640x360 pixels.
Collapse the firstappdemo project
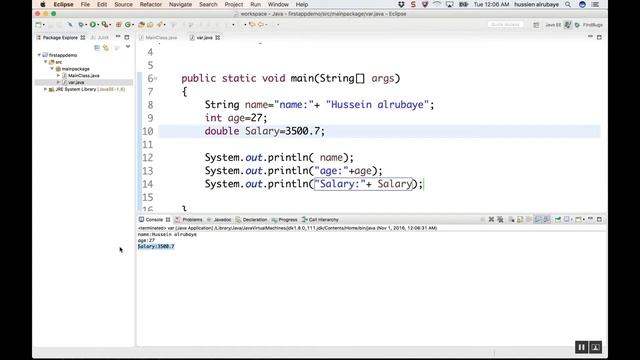39,55
